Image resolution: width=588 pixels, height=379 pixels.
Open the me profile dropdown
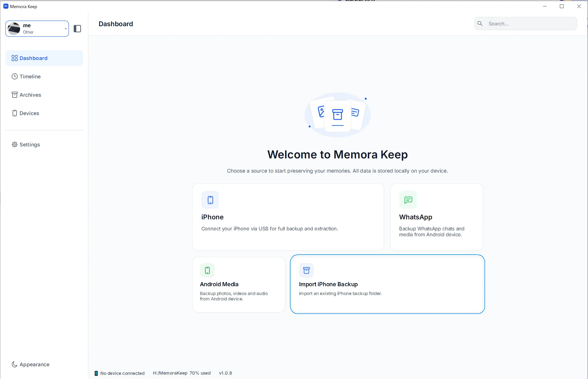coord(37,29)
